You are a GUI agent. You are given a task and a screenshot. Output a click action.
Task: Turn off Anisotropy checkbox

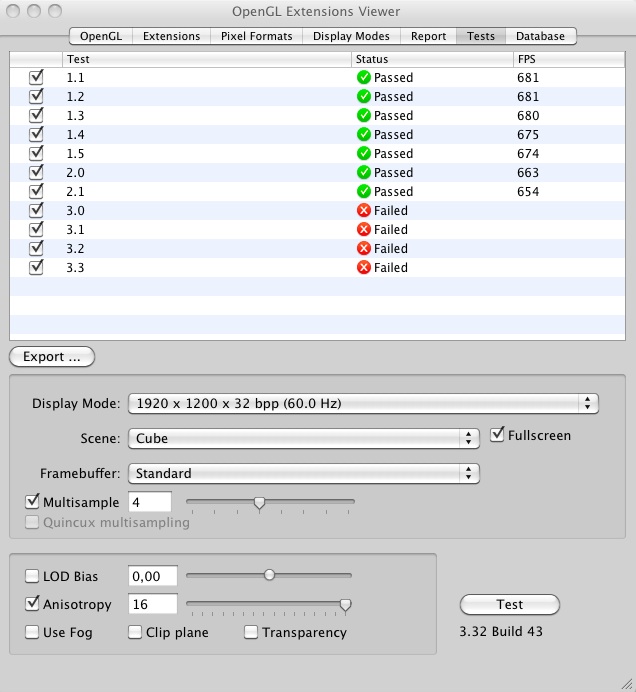point(32,604)
